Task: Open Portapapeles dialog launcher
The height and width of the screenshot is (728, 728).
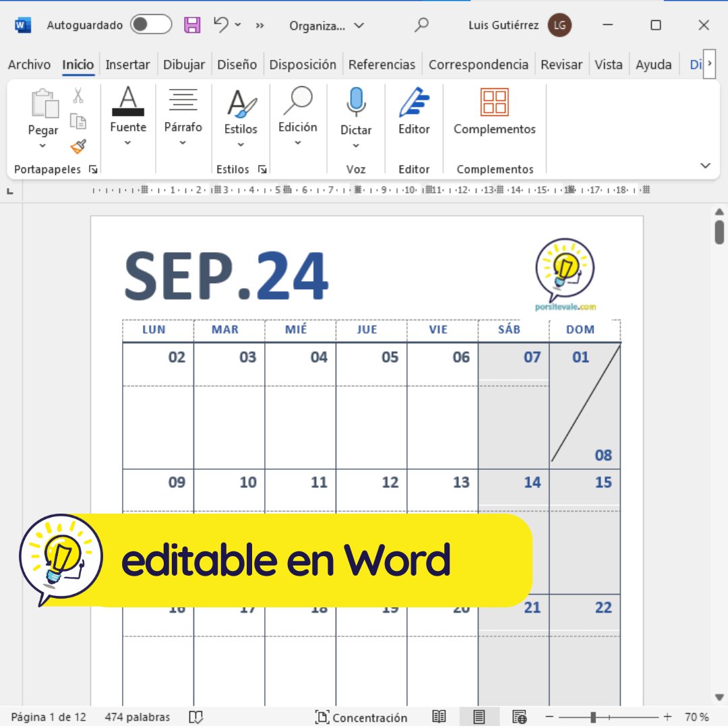Action: tap(93, 169)
